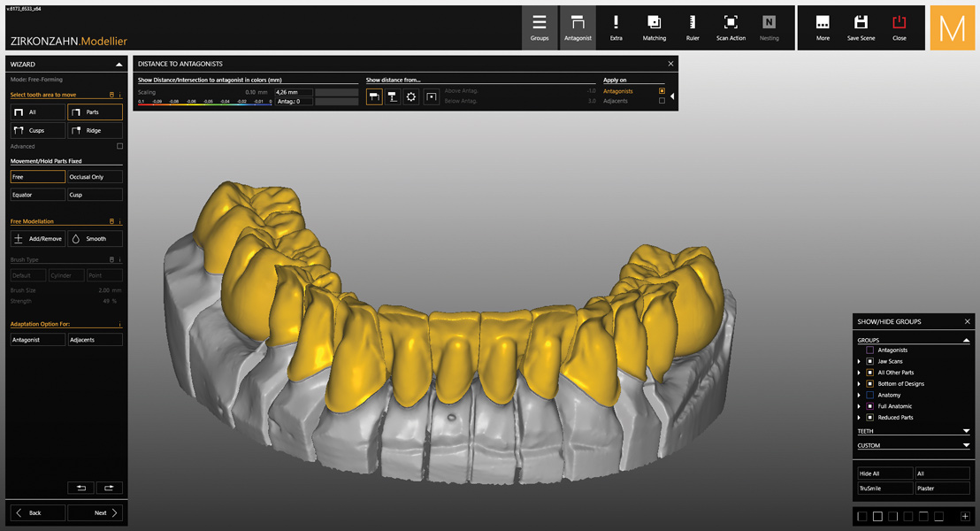Enable the Advanced checkbox in Wizard
Image resolution: width=980 pixels, height=531 pixels.
coord(120,146)
